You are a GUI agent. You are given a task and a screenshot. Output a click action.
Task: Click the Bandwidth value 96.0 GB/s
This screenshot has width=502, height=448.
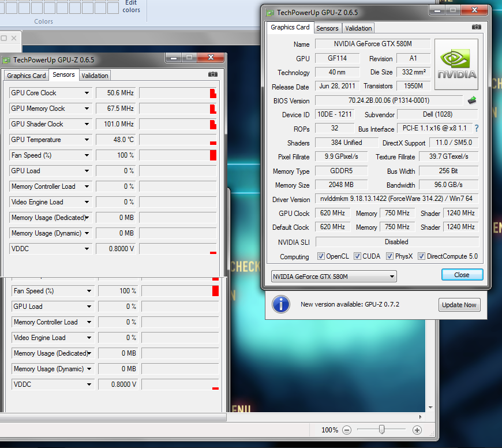[448, 185]
